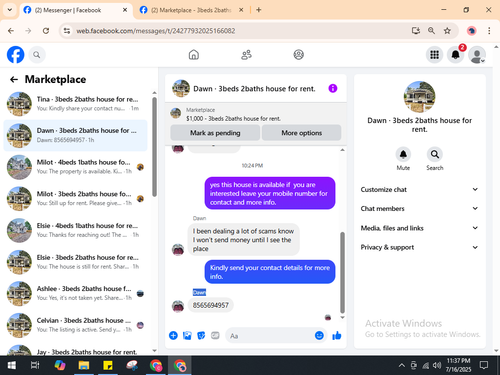Open the Chrome three-dot menu

[489, 31]
